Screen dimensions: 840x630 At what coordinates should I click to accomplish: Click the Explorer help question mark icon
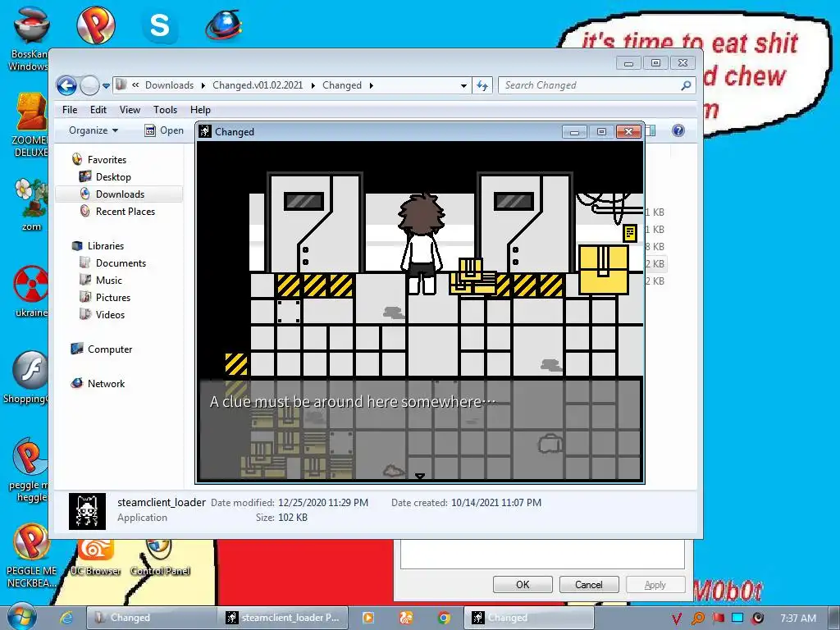coord(678,130)
